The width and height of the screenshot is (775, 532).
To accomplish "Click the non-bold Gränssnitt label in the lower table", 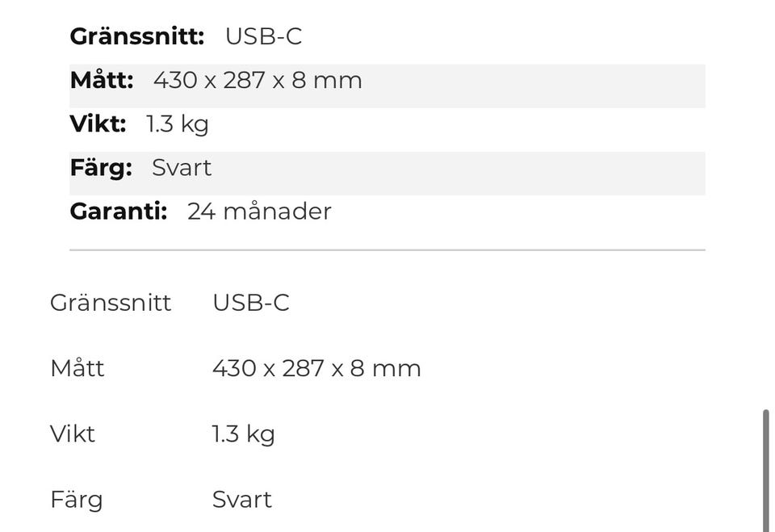I will pos(111,303).
